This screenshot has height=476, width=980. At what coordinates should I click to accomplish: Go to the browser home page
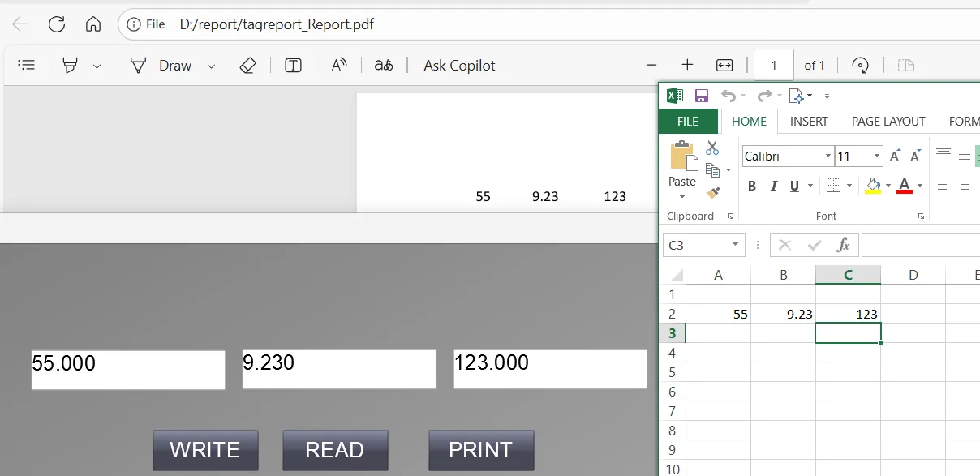[x=93, y=24]
